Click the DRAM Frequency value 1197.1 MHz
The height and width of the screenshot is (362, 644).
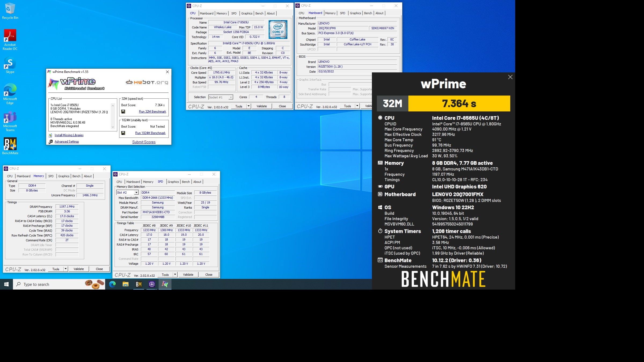[67, 206]
